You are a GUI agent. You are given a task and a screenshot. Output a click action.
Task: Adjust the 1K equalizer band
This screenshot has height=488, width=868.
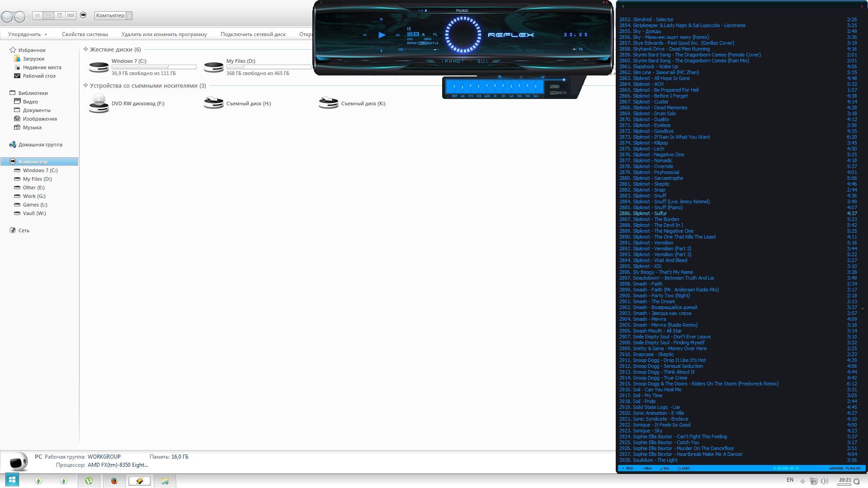(x=495, y=86)
